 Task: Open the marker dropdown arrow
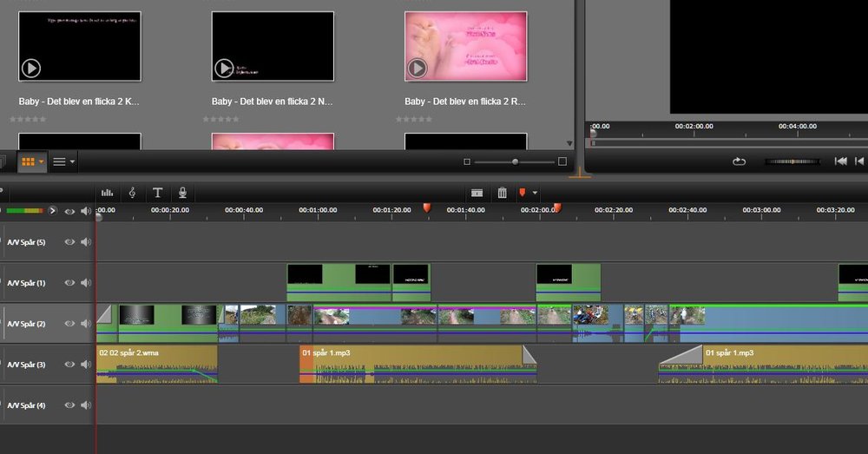[536, 193]
